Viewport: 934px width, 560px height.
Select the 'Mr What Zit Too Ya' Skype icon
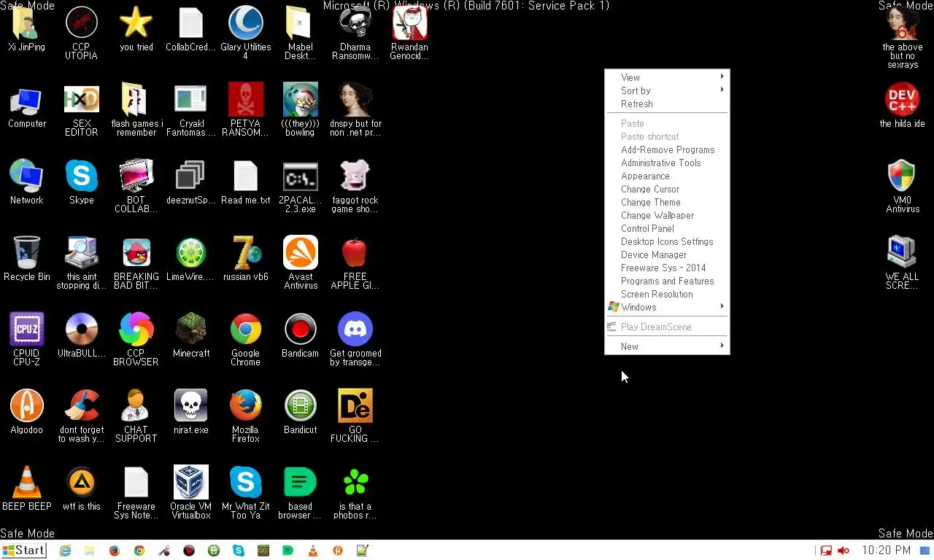coord(245,492)
